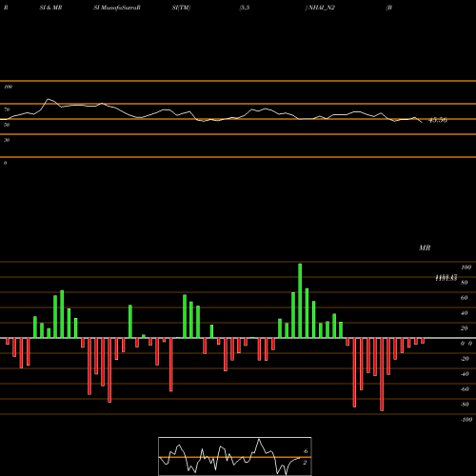Image resolution: width=476 pixels, height=476 pixels.
Task: Click the RSI line peak above 70
Action: point(49,99)
